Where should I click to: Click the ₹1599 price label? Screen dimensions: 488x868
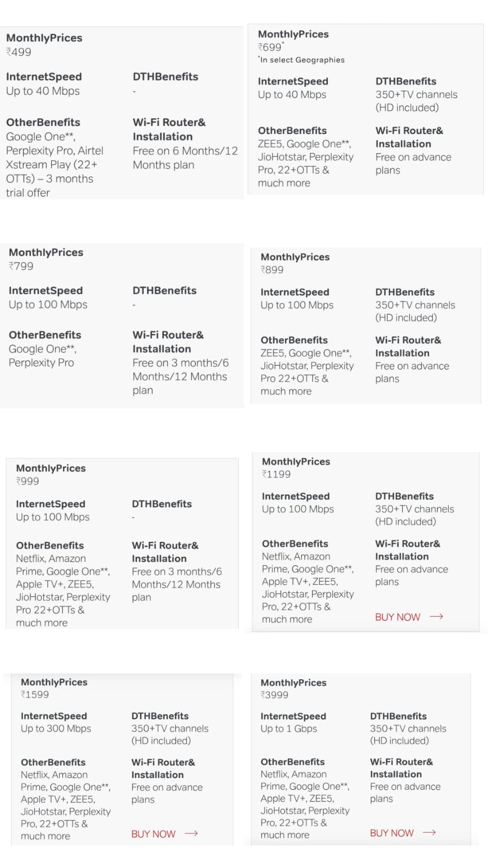(35, 694)
